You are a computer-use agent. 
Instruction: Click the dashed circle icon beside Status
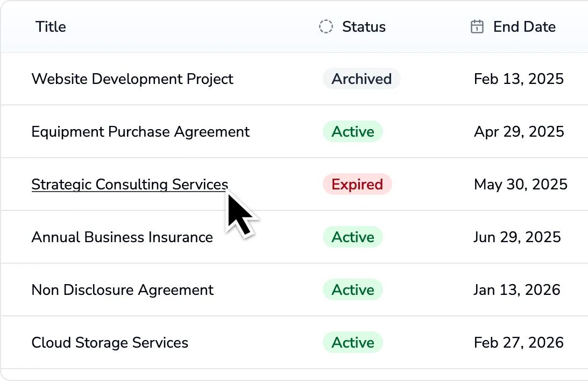pos(326,26)
